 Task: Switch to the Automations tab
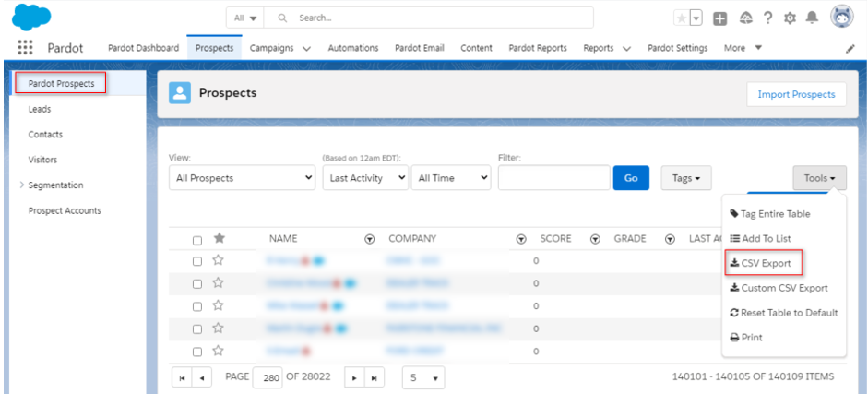coord(353,48)
